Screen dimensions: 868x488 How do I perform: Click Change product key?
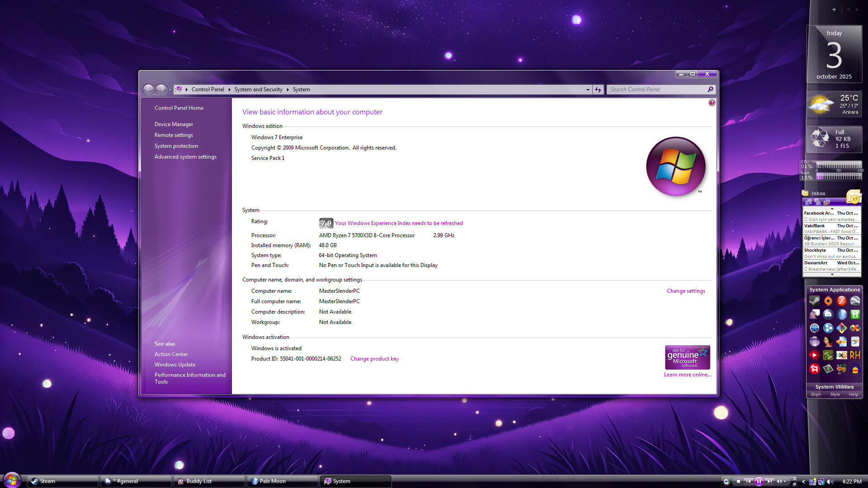pyautogui.click(x=374, y=359)
